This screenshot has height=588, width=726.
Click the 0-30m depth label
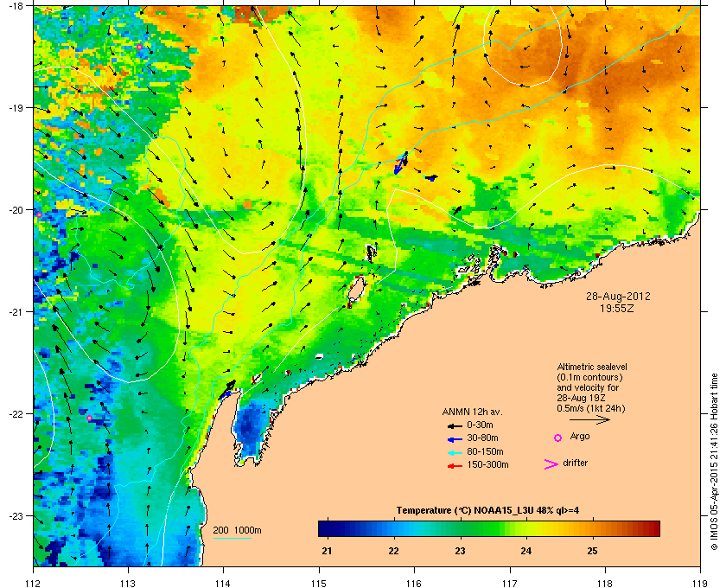pyautogui.click(x=480, y=425)
